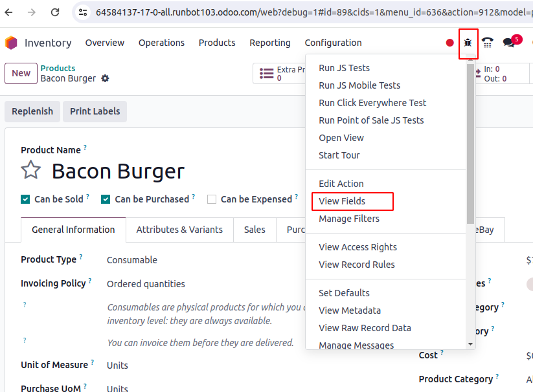Click the Print Labels button
Screen dimensions: 533x392
pos(95,111)
